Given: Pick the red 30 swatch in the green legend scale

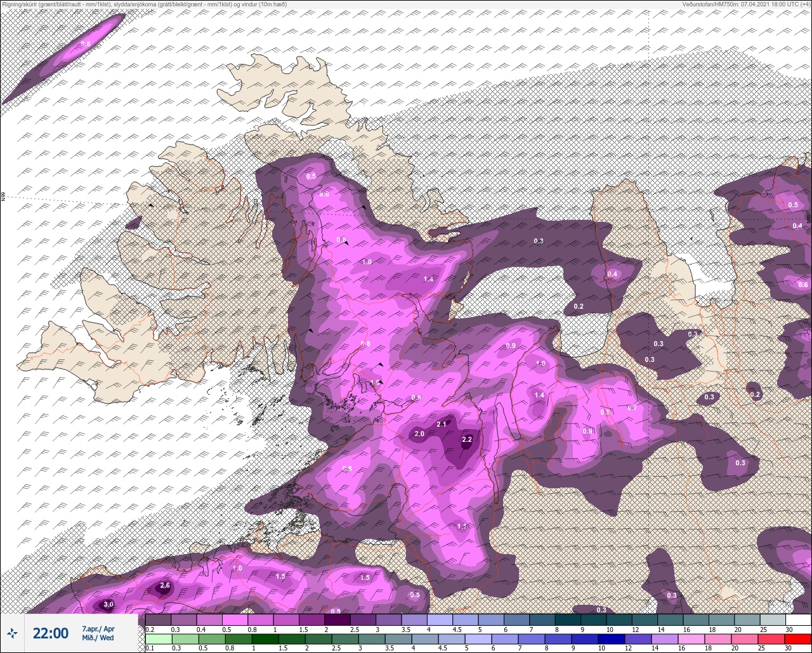Looking at the screenshot, I should [x=798, y=639].
